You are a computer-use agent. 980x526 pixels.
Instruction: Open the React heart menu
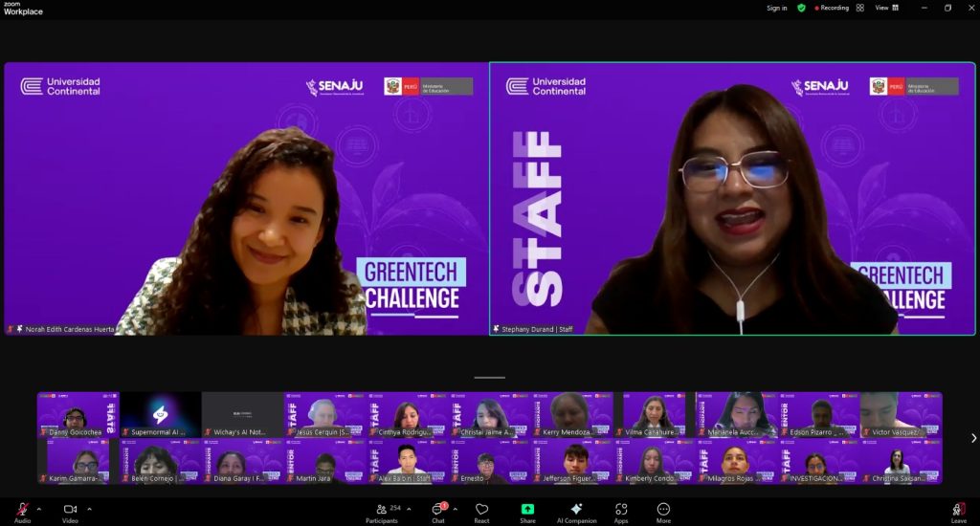tap(481, 513)
